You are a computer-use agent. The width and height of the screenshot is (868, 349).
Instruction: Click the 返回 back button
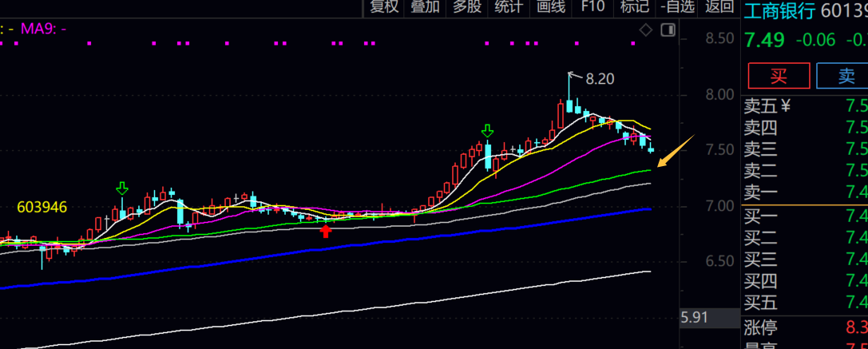719,7
